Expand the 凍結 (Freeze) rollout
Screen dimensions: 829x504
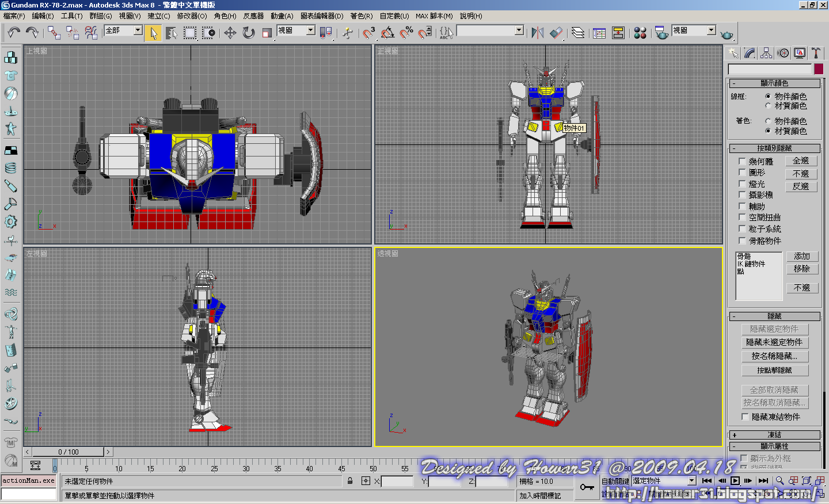point(774,435)
